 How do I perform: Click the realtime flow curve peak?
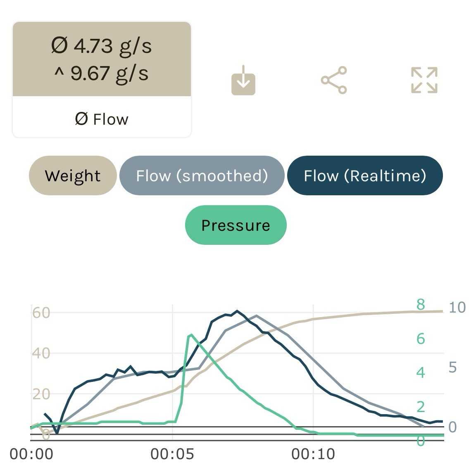click(x=237, y=311)
